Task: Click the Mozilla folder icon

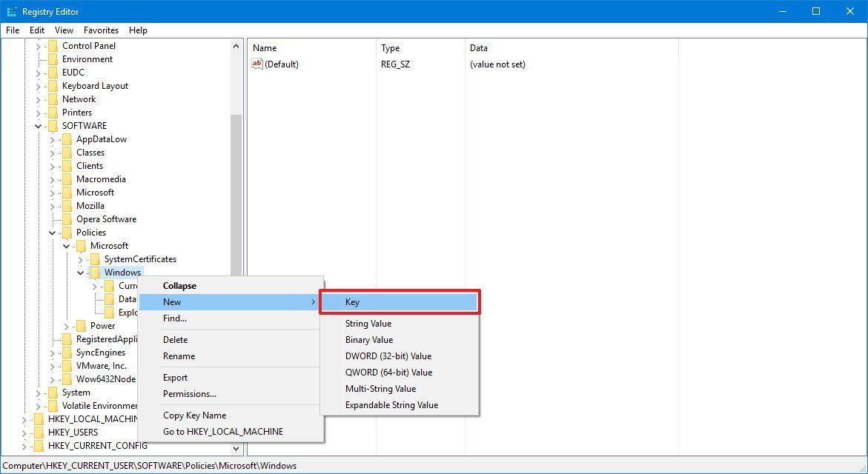Action: coord(68,205)
